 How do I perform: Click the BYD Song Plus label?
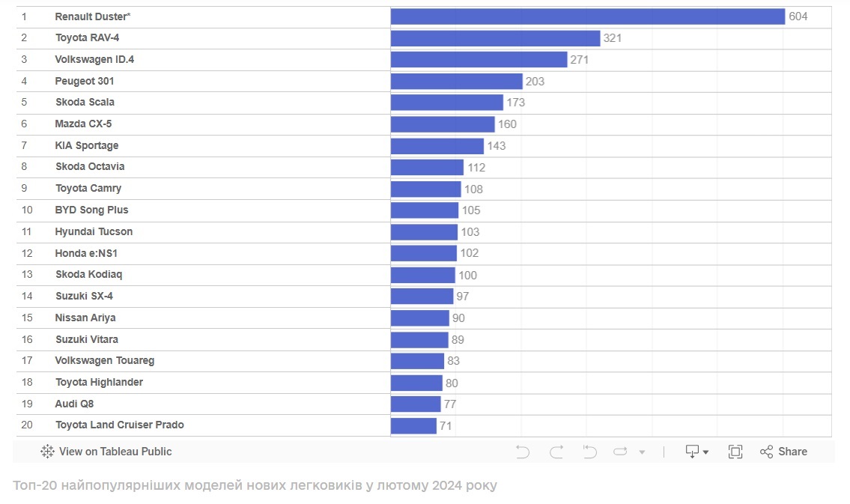[x=91, y=210]
